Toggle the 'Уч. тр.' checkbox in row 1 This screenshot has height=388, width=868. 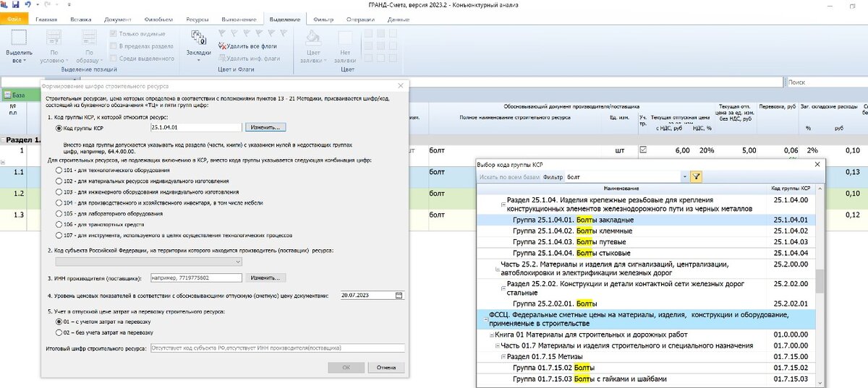tap(643, 150)
